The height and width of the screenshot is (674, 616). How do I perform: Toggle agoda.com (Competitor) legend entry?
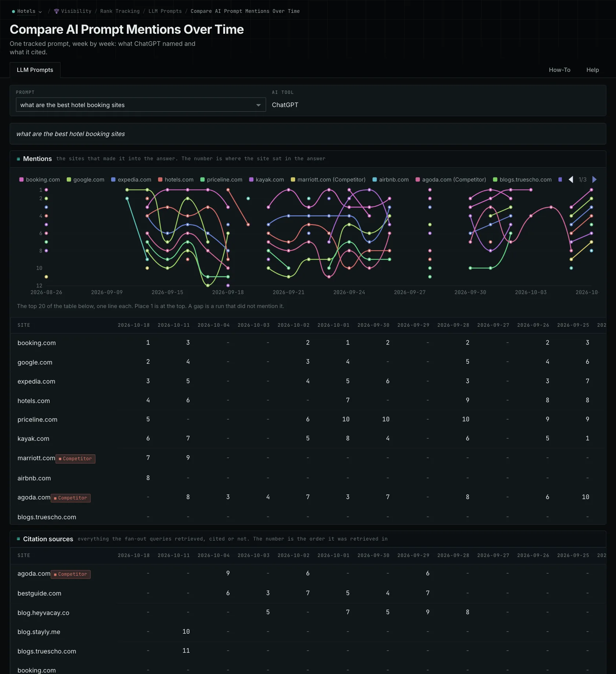pos(451,180)
